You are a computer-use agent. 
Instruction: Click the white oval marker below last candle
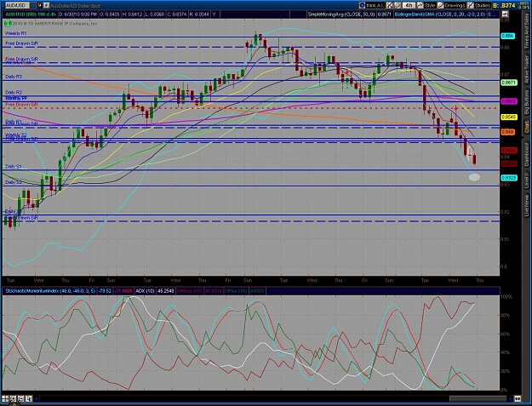(x=474, y=177)
